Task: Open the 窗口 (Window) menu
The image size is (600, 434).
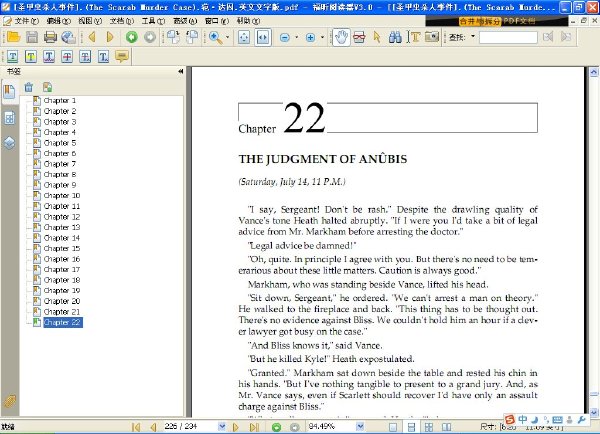Action: coord(217,21)
